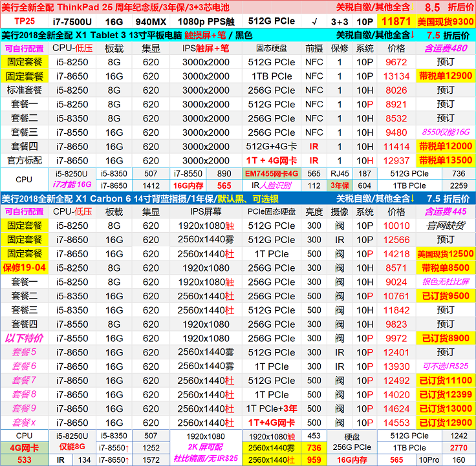Select the 官网缺货 status cell

pyautogui.click(x=446, y=226)
